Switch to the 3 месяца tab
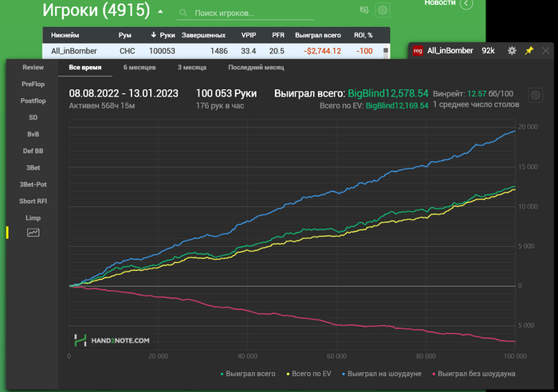This screenshot has width=558, height=392. pyautogui.click(x=192, y=67)
